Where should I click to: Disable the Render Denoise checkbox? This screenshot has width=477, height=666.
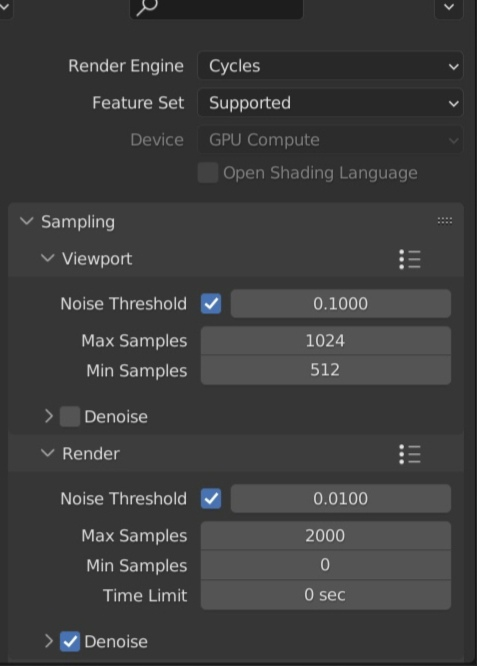tap(70, 641)
